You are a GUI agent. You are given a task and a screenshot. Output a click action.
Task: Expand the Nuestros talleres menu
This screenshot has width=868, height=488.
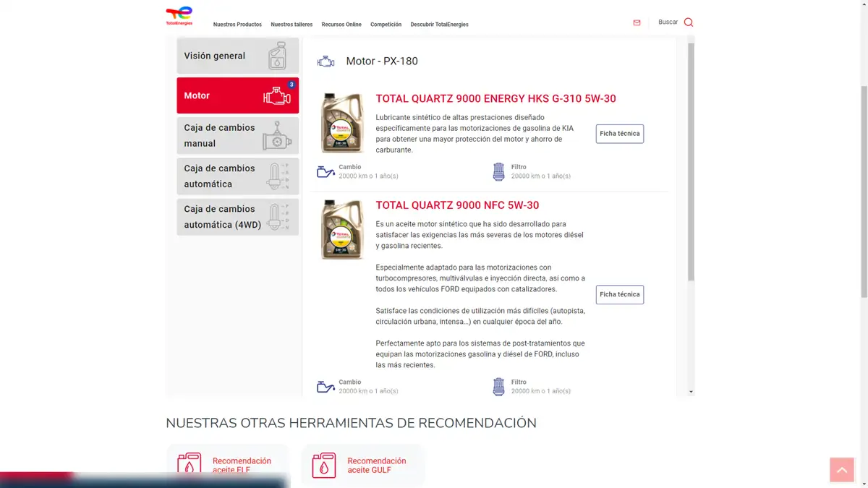click(292, 25)
